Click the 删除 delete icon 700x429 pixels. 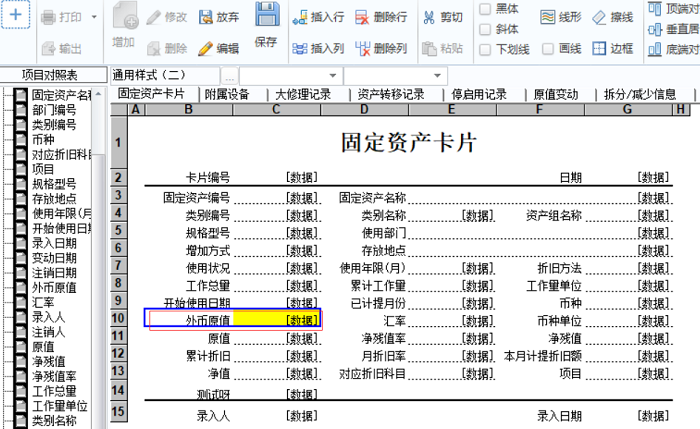tap(154, 48)
